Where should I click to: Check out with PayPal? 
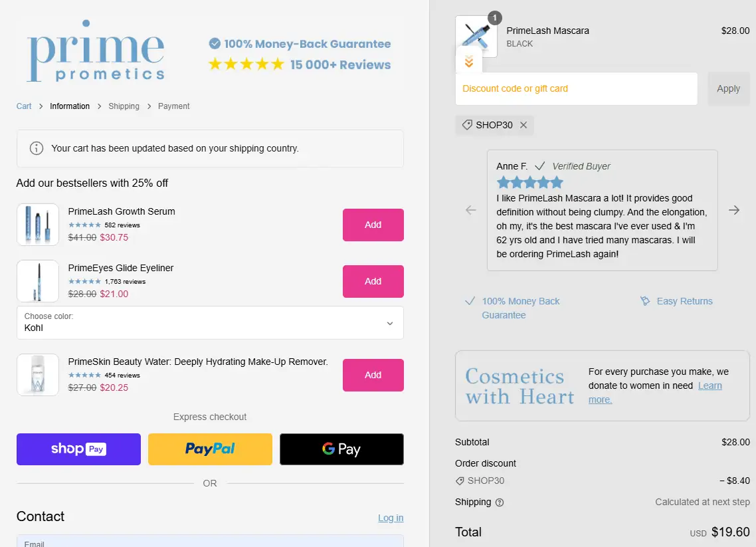209,449
